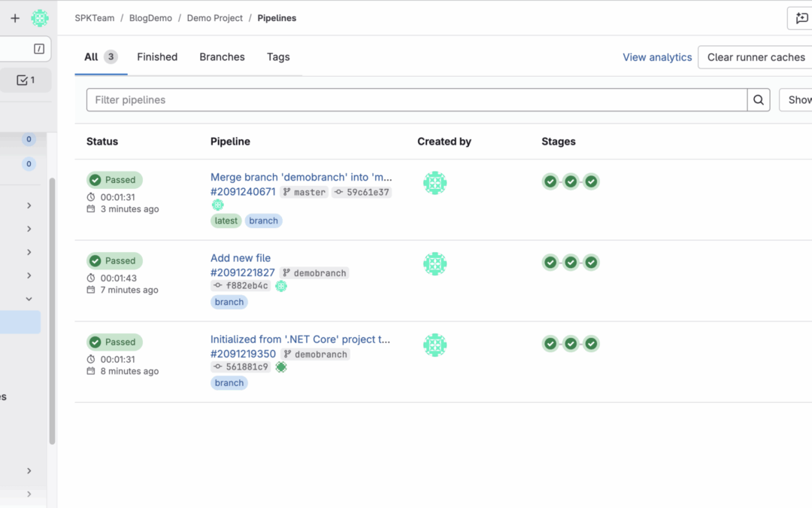Image resolution: width=812 pixels, height=508 pixels.
Task: Click last stage icon of pipeline #2091219350
Action: tap(591, 344)
